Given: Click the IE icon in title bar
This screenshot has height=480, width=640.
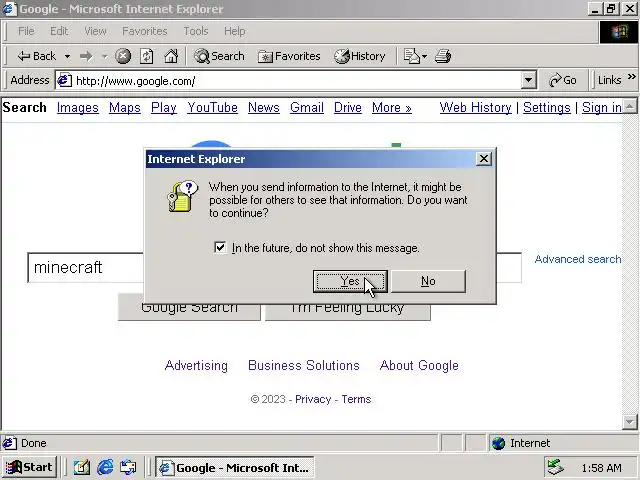Looking at the screenshot, I should click(9, 9).
